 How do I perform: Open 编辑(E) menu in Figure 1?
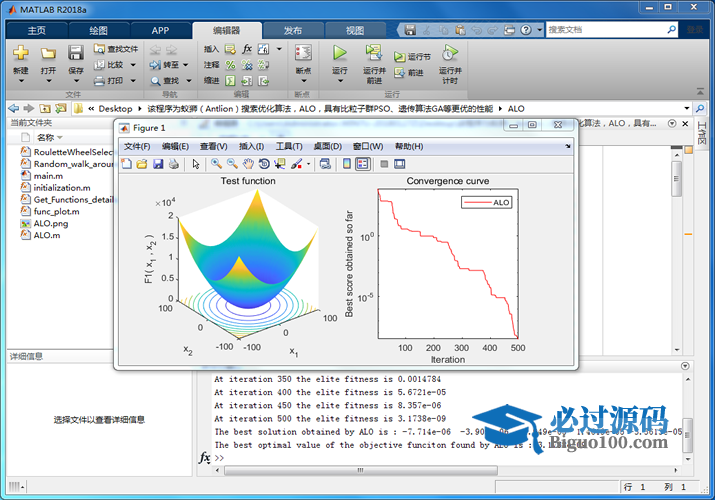point(175,146)
